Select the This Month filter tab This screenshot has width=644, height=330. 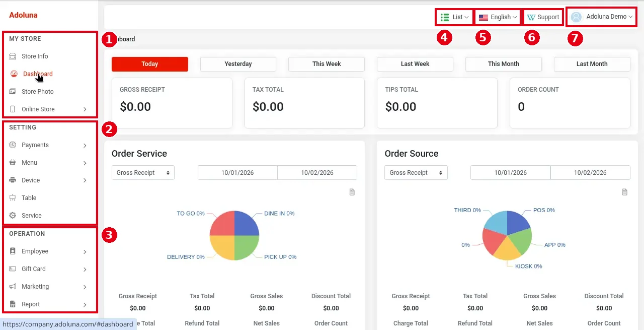504,64
